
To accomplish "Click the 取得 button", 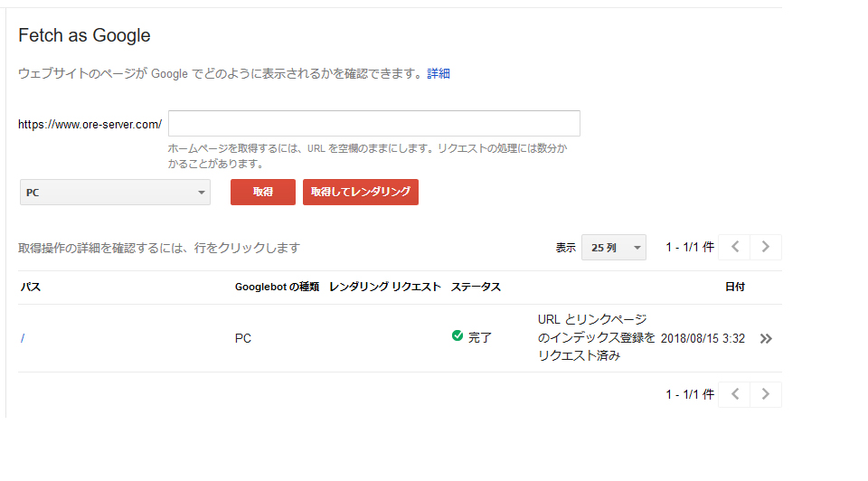I will (263, 192).
